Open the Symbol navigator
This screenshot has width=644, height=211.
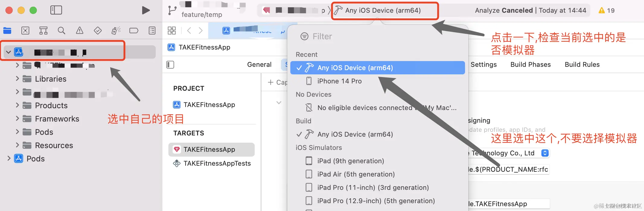click(x=43, y=31)
